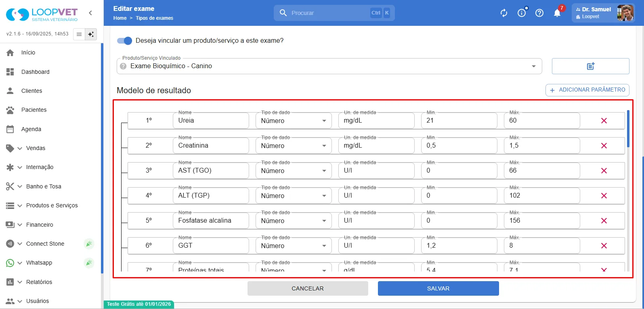Click ADICIONAR PARÂMETRO button
644x309 pixels.
click(x=587, y=90)
